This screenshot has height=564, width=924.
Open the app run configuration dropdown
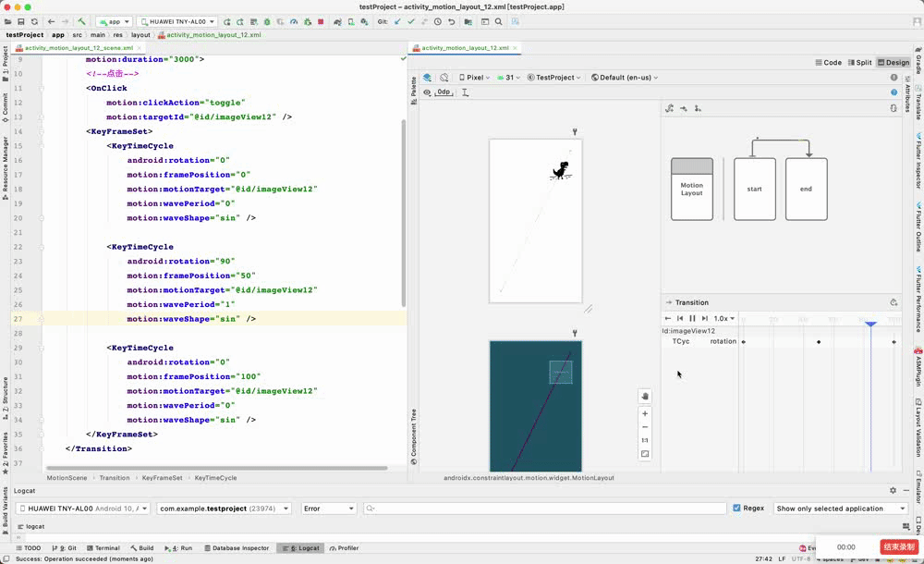(x=115, y=22)
